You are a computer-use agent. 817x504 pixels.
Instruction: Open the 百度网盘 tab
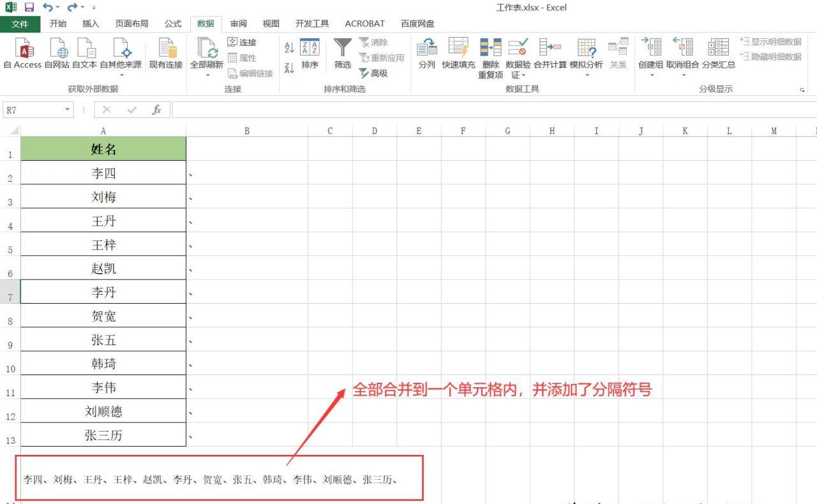click(417, 24)
